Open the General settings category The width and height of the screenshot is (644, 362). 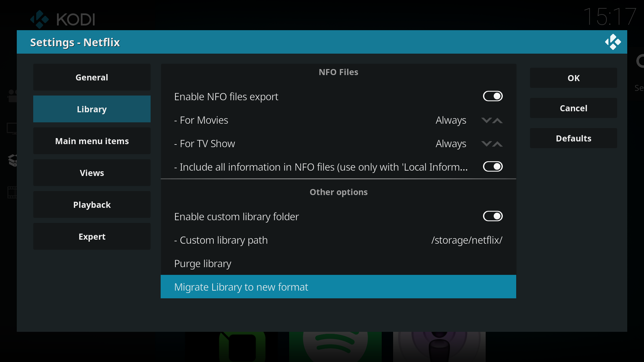(x=92, y=77)
